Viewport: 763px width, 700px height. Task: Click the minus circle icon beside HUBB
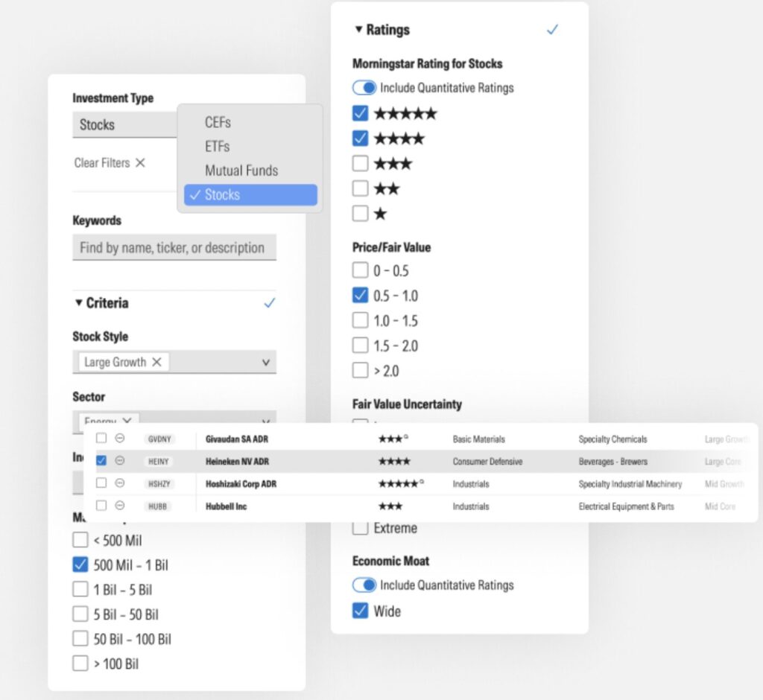(x=120, y=506)
